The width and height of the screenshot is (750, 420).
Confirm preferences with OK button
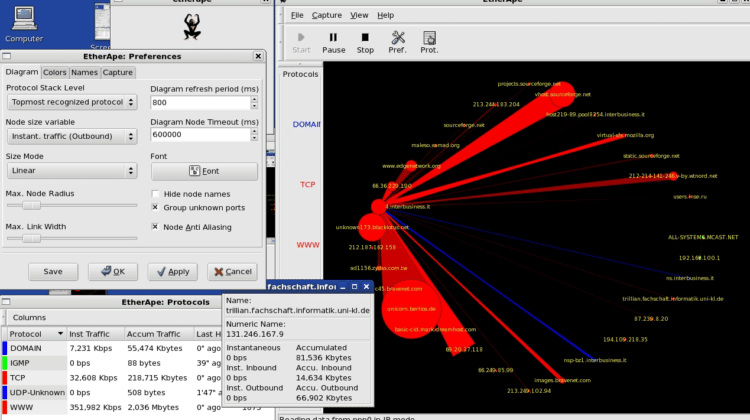[x=113, y=271]
